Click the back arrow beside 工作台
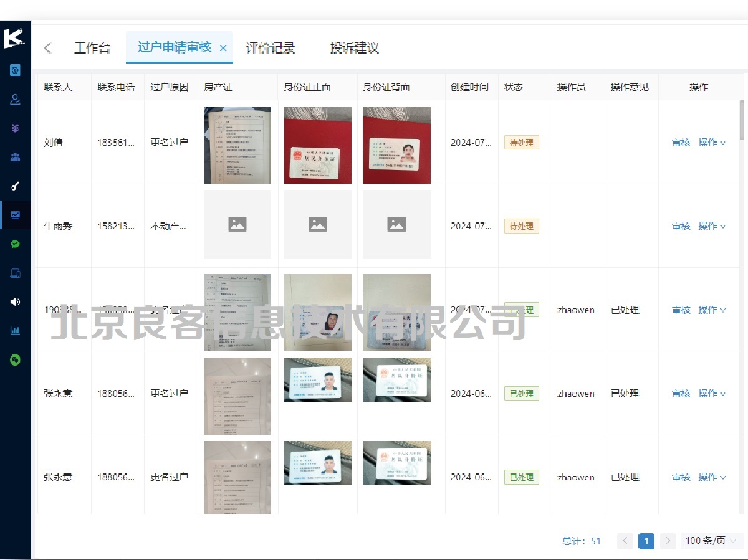748x560 pixels. point(47,47)
